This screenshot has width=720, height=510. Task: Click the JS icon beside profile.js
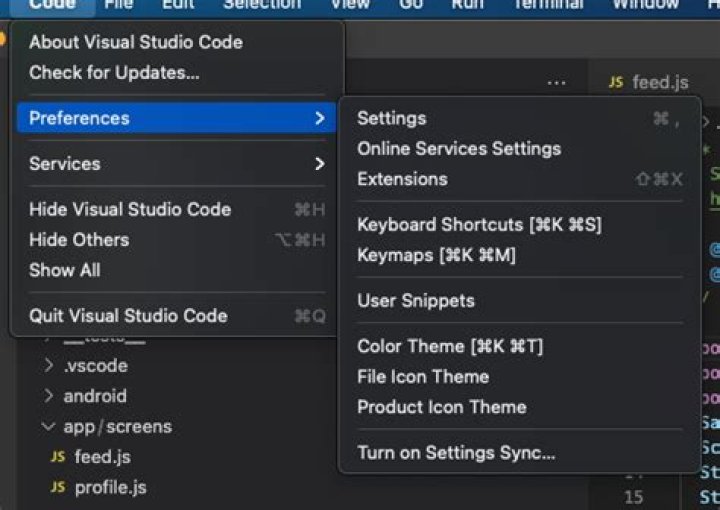(58, 487)
